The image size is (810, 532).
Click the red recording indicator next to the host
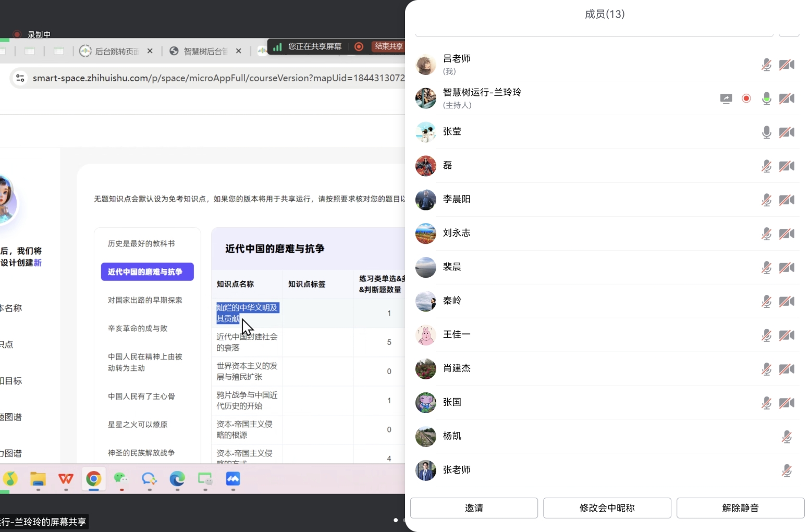pos(746,98)
